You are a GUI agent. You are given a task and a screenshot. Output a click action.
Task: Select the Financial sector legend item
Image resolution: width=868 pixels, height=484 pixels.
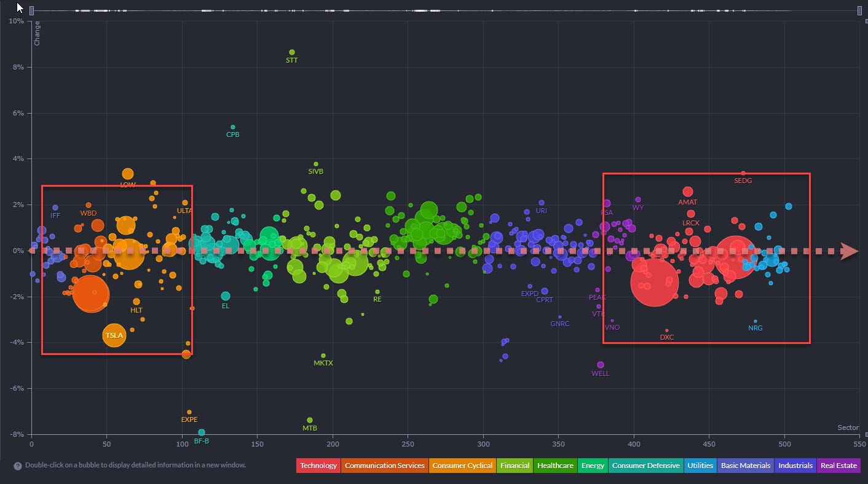tap(515, 466)
